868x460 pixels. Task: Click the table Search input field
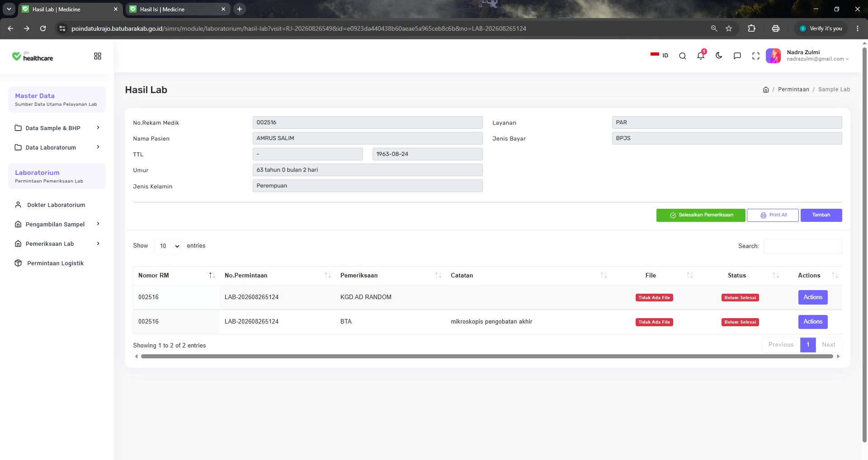coord(802,246)
